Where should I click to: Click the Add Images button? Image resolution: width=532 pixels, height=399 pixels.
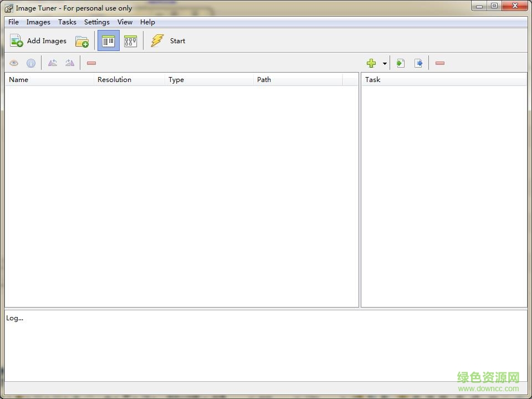tap(38, 41)
